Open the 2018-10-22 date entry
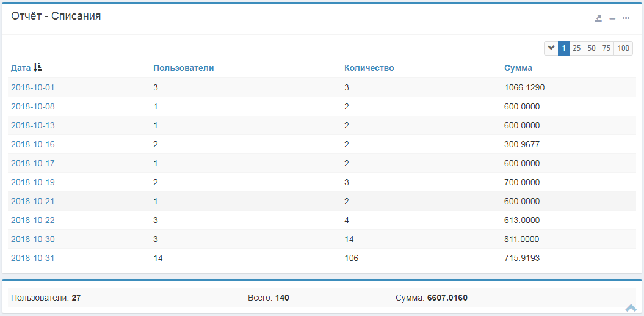Screen dimensions: 644x316 [32, 220]
